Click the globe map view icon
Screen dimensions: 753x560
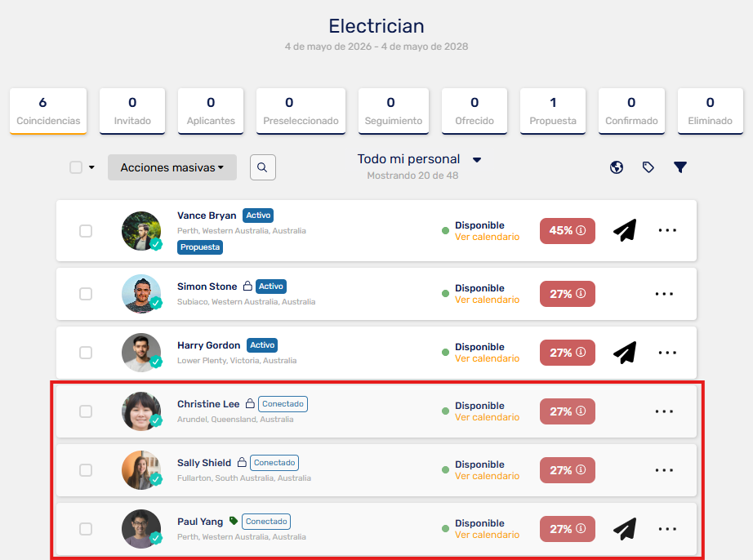(617, 167)
